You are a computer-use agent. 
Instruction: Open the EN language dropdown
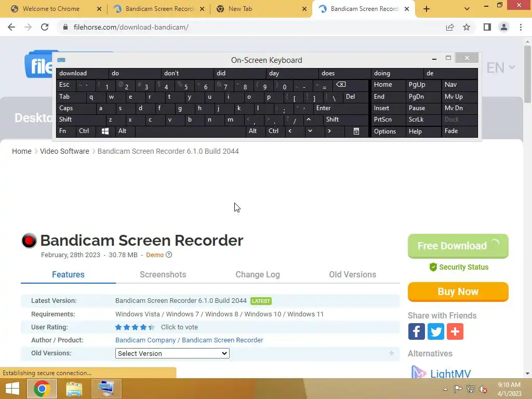point(501,68)
